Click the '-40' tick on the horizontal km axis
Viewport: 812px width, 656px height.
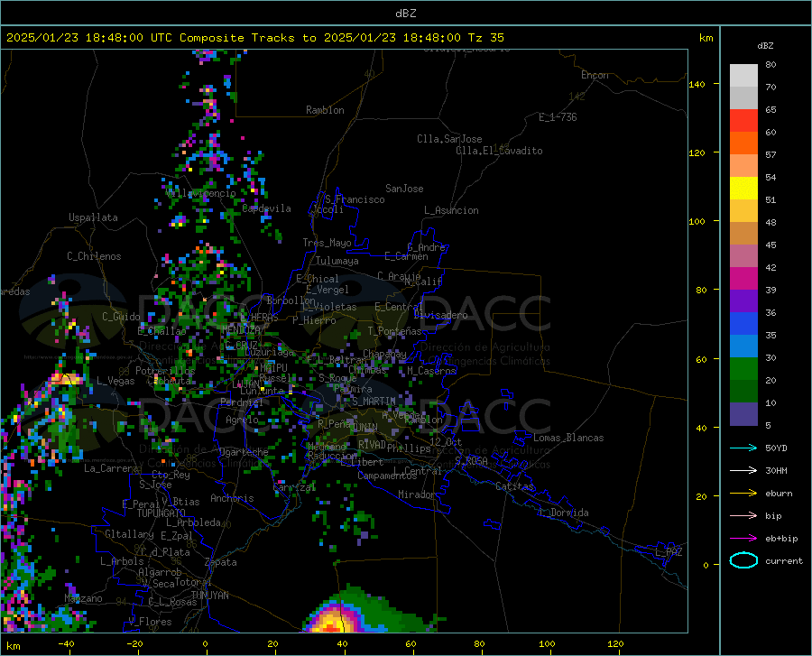click(66, 643)
